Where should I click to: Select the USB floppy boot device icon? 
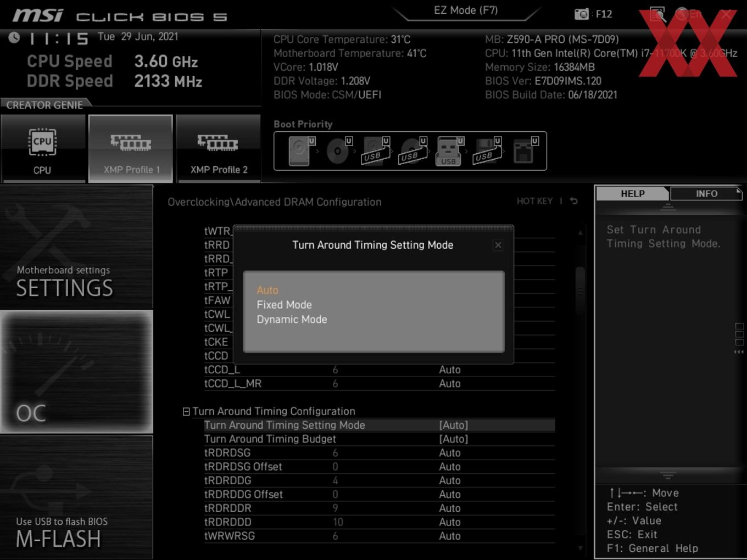tap(487, 151)
